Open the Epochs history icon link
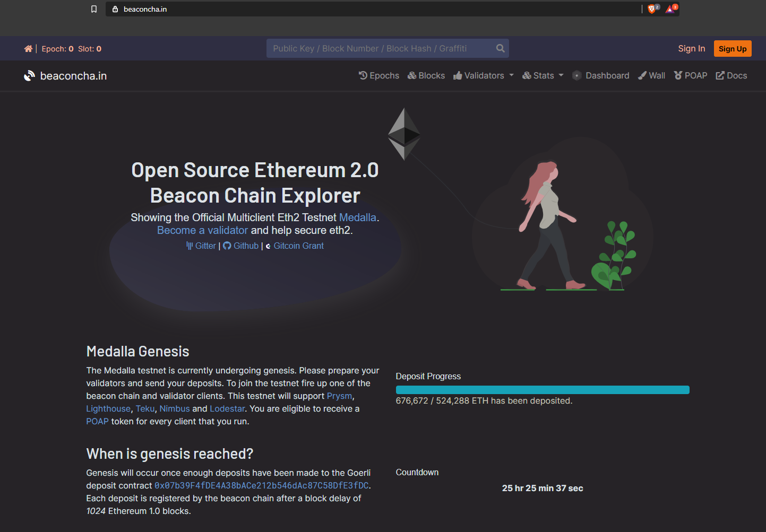The image size is (766, 532). 363,75
